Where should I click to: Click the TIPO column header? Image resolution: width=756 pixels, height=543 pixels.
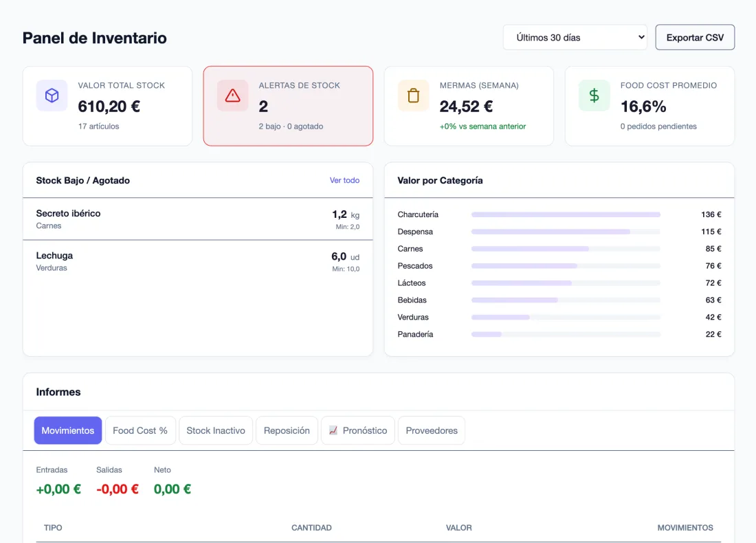pyautogui.click(x=53, y=528)
